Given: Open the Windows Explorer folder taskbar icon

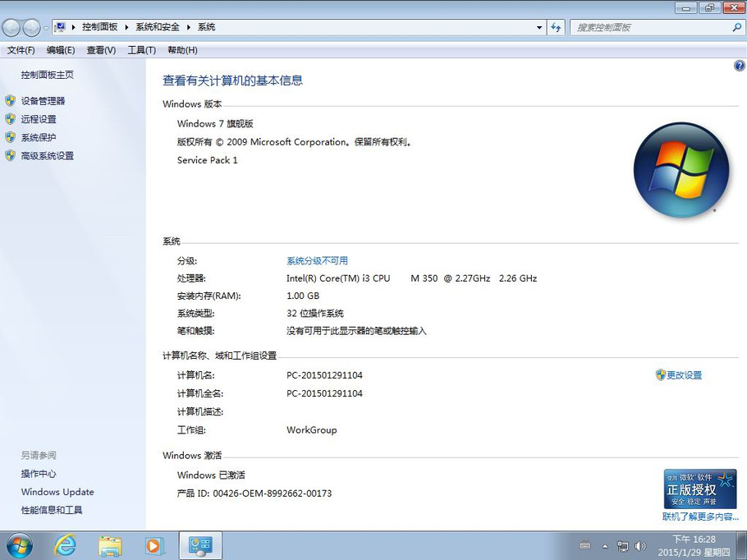Looking at the screenshot, I should click(x=110, y=545).
